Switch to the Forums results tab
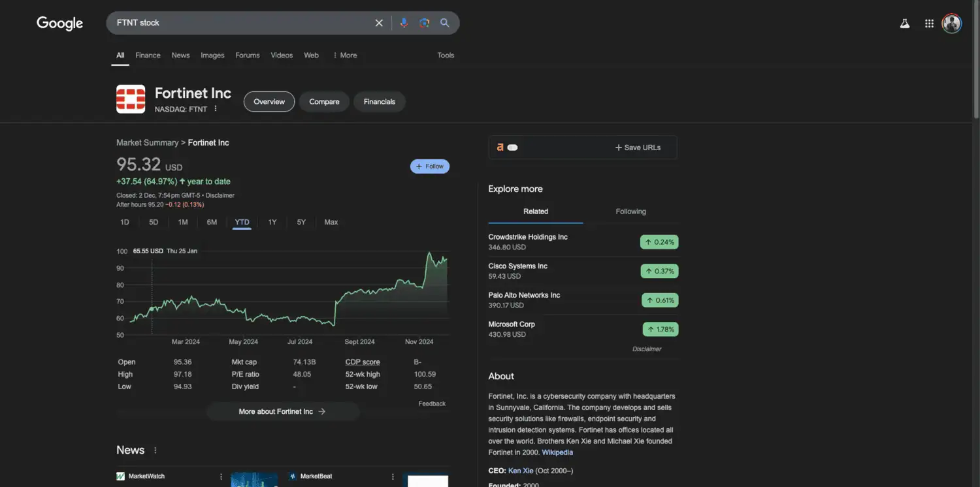Viewport: 980px width, 487px height. click(x=248, y=55)
